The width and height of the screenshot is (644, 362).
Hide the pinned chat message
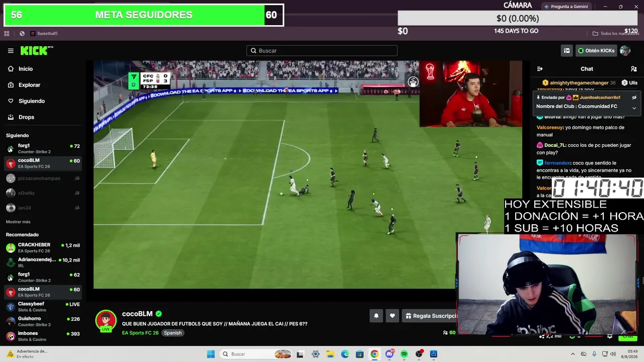coord(634,98)
